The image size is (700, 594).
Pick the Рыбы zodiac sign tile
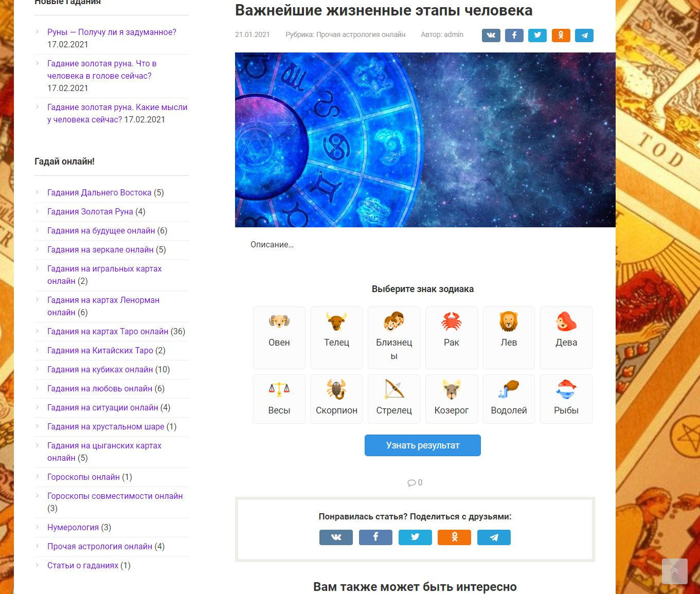tap(566, 399)
